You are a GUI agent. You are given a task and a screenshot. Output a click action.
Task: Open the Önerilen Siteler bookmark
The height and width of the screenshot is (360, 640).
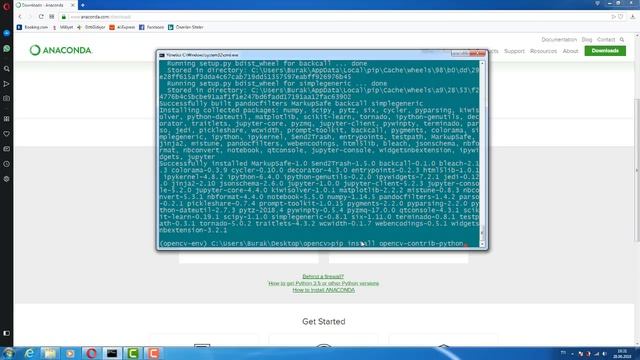[x=186, y=27]
